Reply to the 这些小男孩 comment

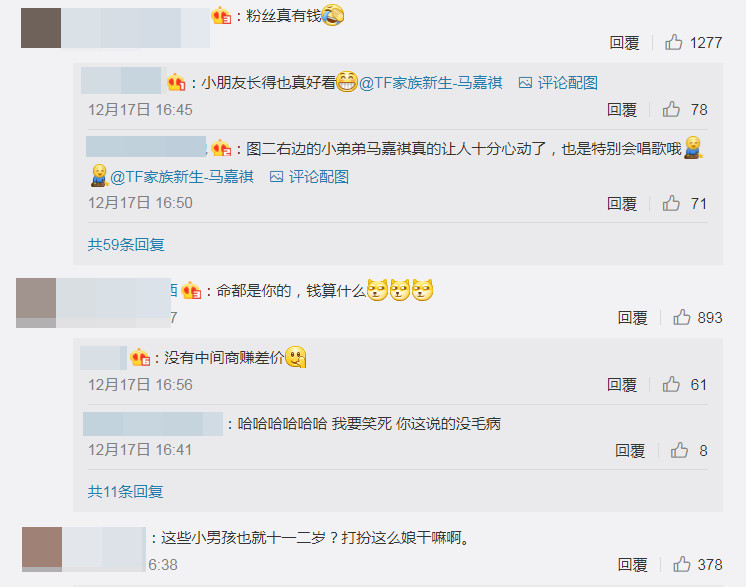(x=632, y=565)
